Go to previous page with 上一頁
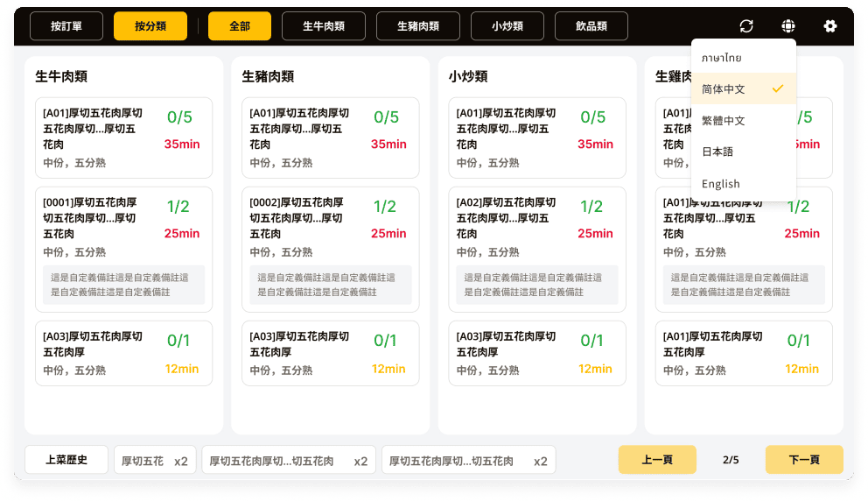Image resolution: width=868 pixels, height=501 pixels. (657, 460)
